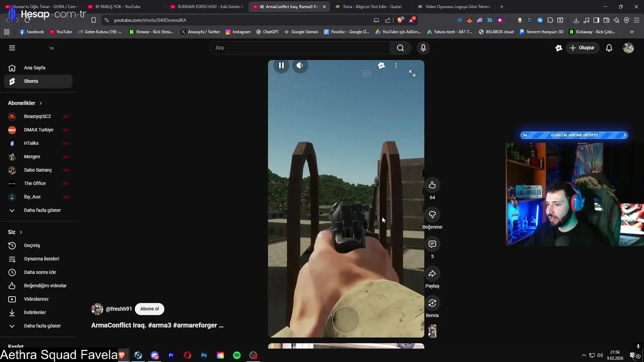Go to Ana Sayfa in sidebar
This screenshot has width=644, height=362.
(x=38, y=68)
